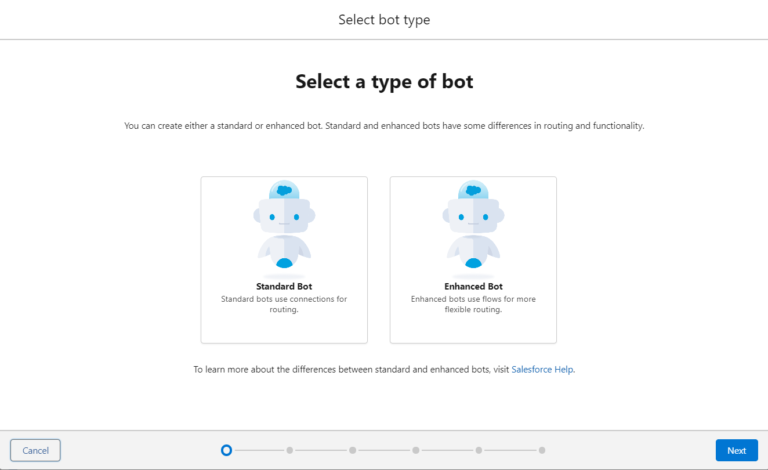
Task: Select the Standard Bot robot illustration
Action: 284,226
